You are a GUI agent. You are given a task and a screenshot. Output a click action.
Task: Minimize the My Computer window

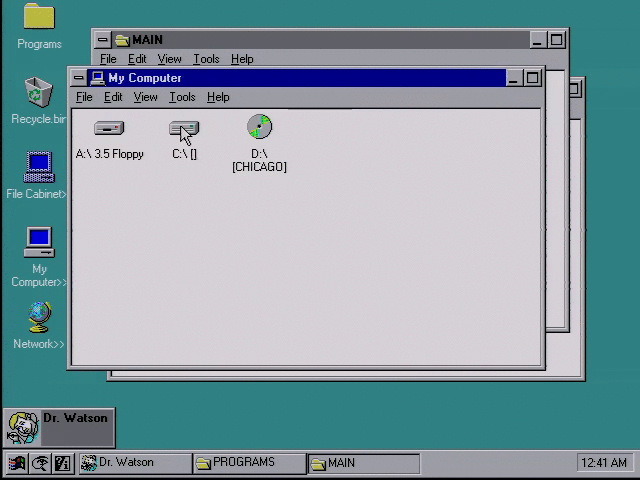tap(513, 78)
